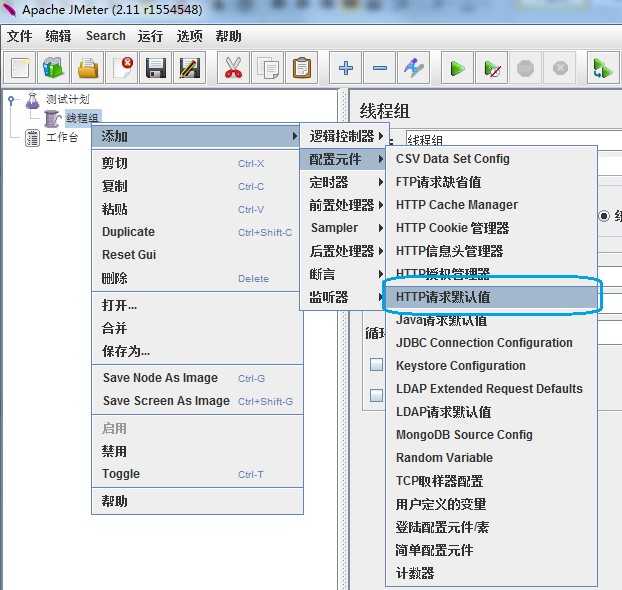Click the Toggle enable/disable icon
The height and width of the screenshot is (590, 622).
413,67
